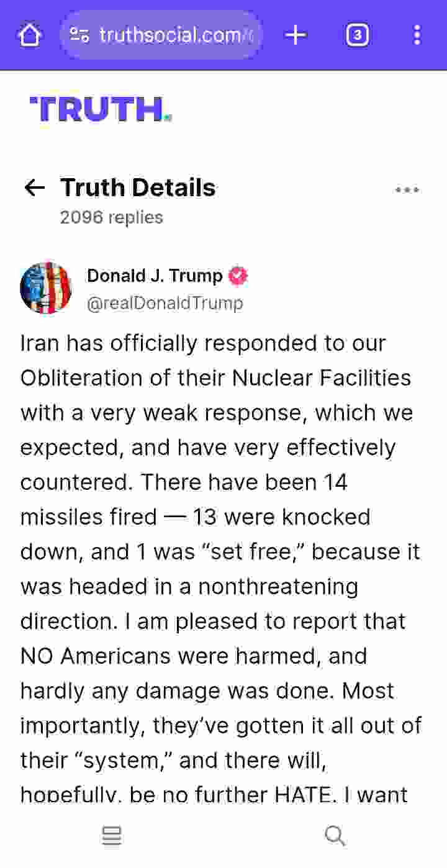
Task: Open site info icon in address bar
Action: (79, 35)
